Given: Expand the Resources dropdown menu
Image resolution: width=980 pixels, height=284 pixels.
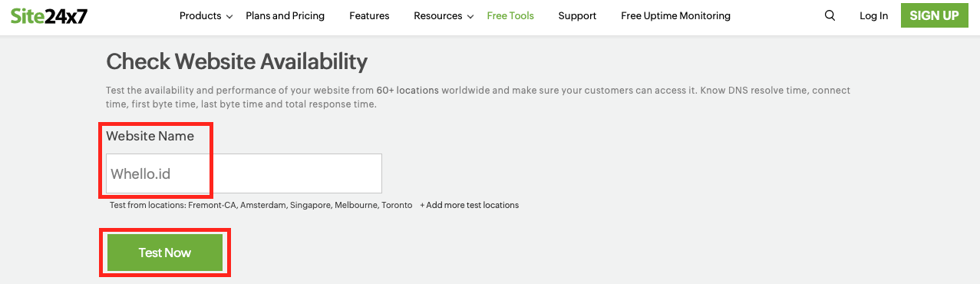Looking at the screenshot, I should pos(444,15).
